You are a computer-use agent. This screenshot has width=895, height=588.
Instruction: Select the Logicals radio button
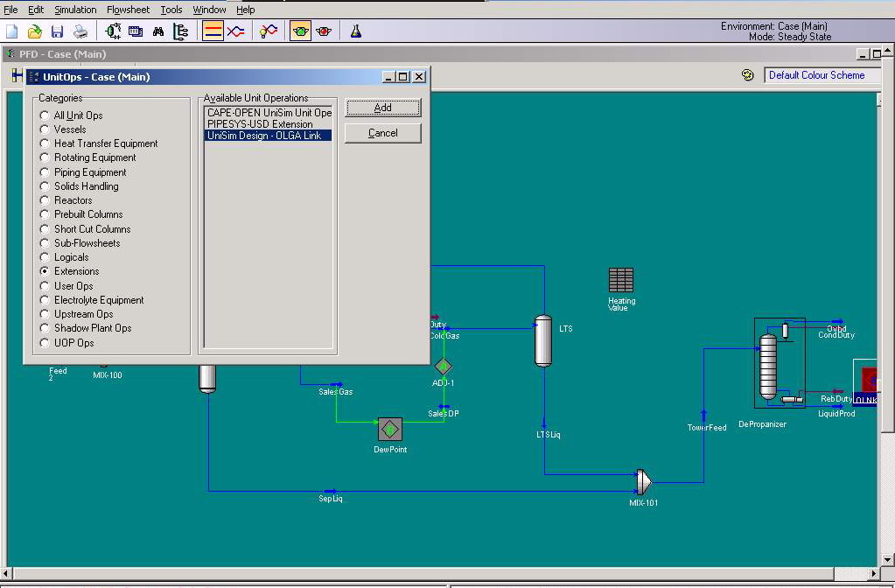[45, 257]
